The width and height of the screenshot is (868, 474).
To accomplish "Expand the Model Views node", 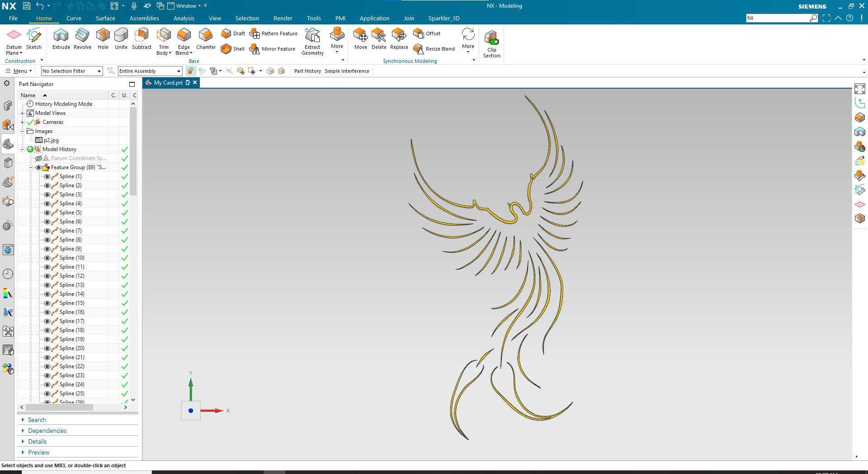I will coord(23,113).
